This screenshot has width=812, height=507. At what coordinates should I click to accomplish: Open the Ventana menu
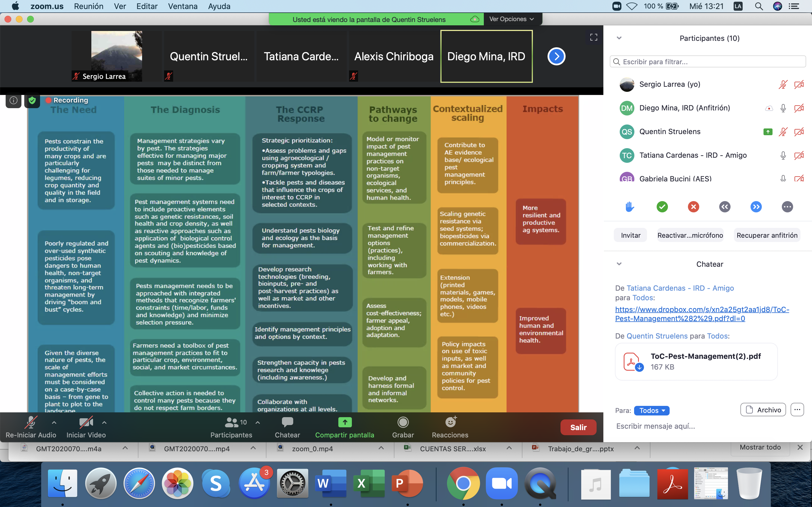tap(182, 6)
